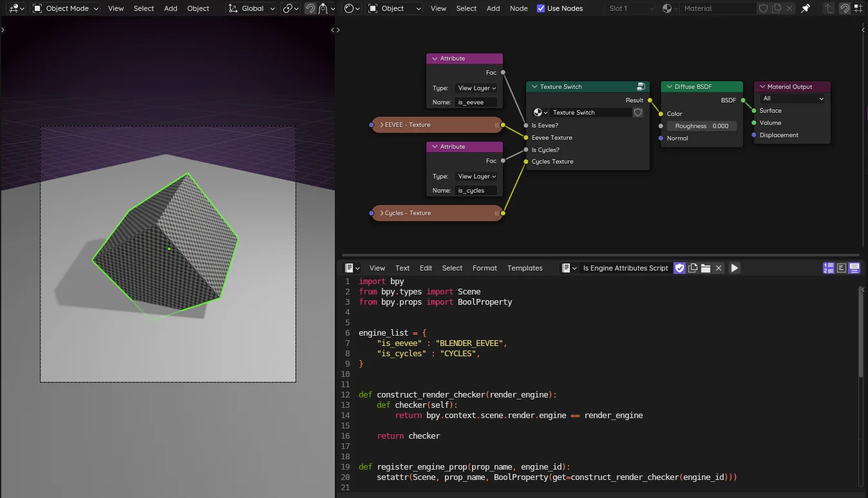Click the Format menu in text editor
The width and height of the screenshot is (868, 498).
point(484,268)
